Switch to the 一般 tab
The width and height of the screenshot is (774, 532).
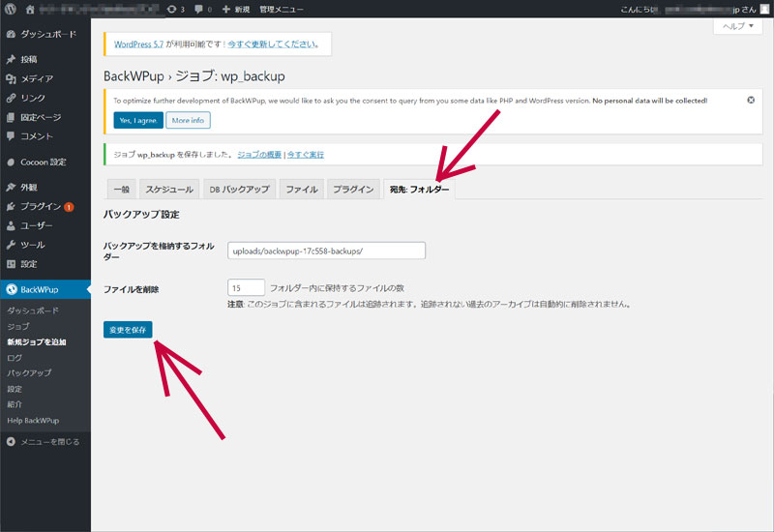point(122,189)
